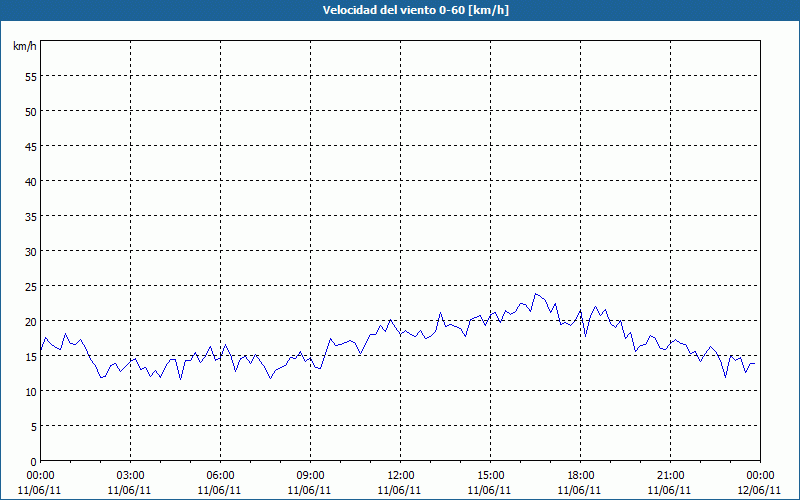800x500 pixels.
Task: Click the 11/06/11 date under 12:00
Action: pyautogui.click(x=399, y=490)
